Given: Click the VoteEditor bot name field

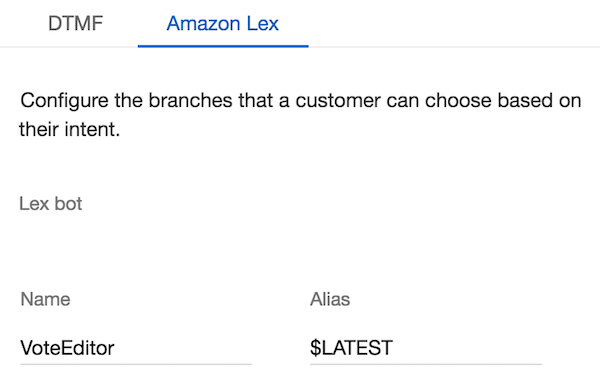Looking at the screenshot, I should pyautogui.click(x=136, y=348).
